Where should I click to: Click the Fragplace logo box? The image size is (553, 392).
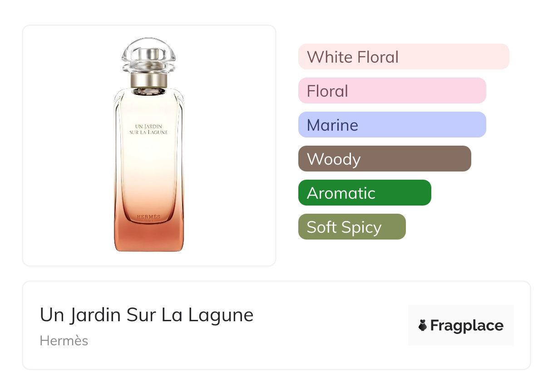(461, 325)
